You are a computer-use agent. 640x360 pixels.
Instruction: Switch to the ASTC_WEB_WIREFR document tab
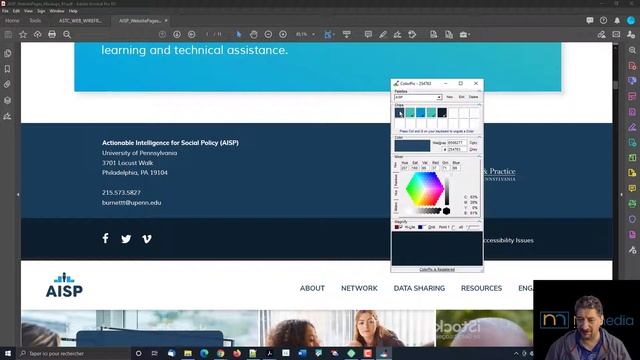coord(80,20)
